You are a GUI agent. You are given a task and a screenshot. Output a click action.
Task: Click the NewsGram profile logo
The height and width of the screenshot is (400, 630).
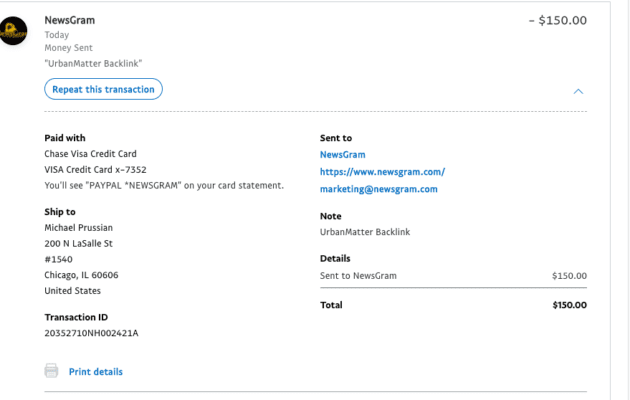point(14,33)
